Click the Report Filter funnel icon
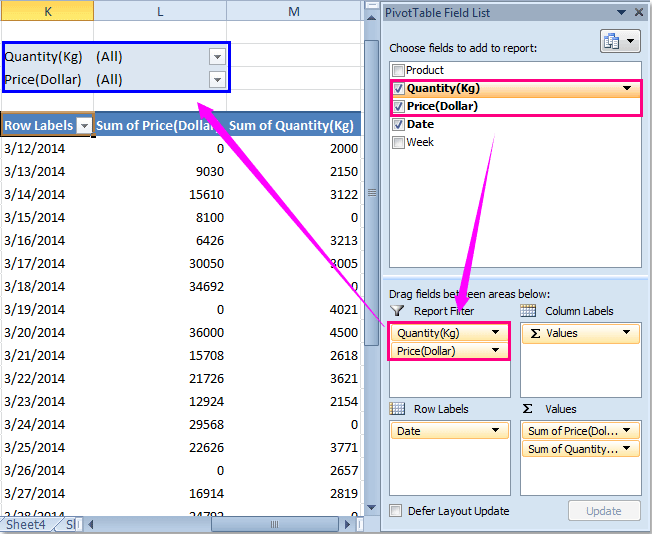Viewport: 652px width, 534px height. tap(397, 311)
